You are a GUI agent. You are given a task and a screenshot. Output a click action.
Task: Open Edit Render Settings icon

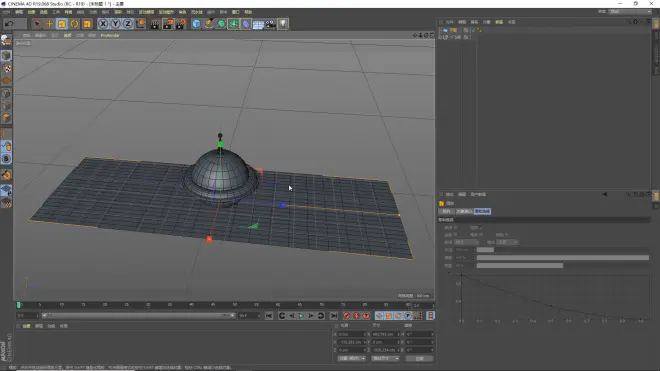(x=181, y=24)
